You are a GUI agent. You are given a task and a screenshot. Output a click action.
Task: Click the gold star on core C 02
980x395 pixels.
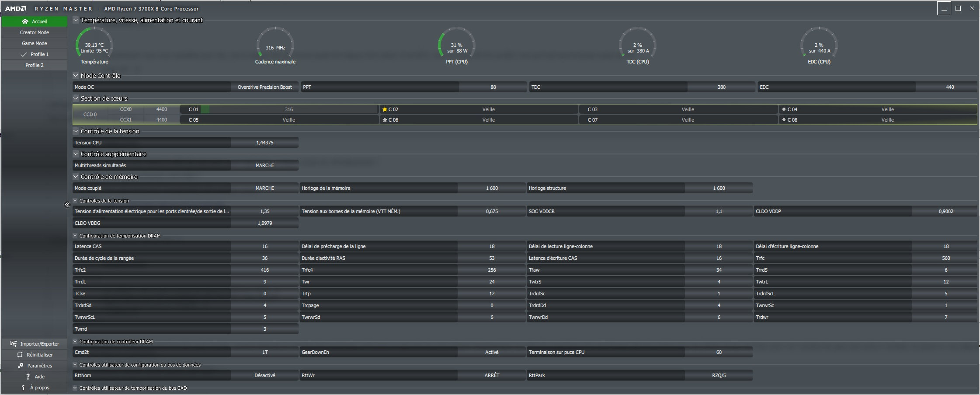[385, 109]
